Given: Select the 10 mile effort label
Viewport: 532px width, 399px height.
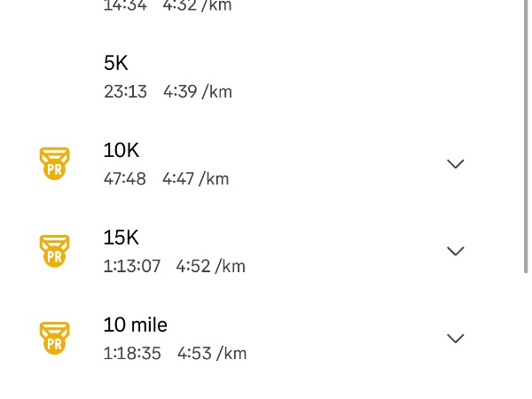Looking at the screenshot, I should pyautogui.click(x=136, y=324).
